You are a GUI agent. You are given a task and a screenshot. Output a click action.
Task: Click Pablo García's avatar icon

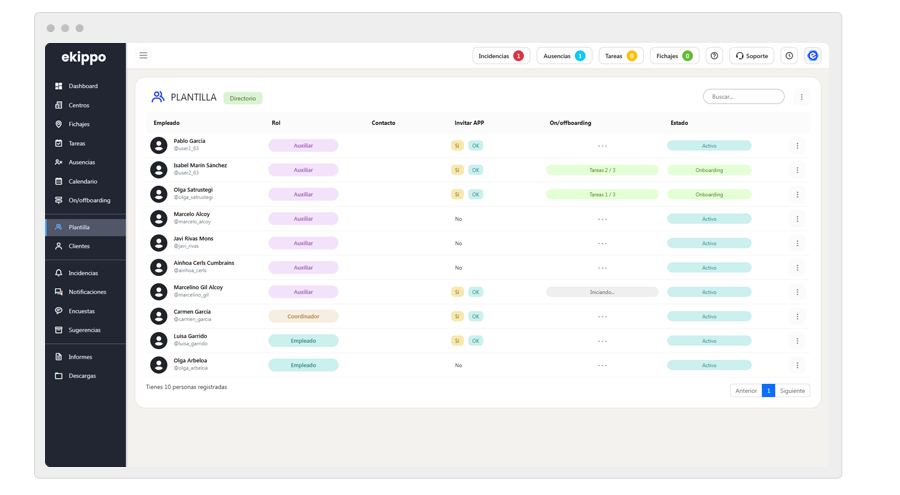(158, 145)
